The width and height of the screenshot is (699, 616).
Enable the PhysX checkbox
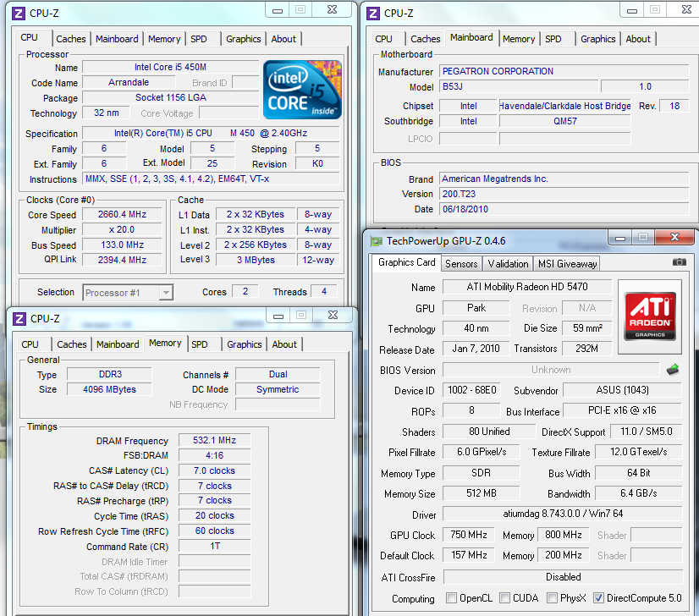[x=552, y=597]
